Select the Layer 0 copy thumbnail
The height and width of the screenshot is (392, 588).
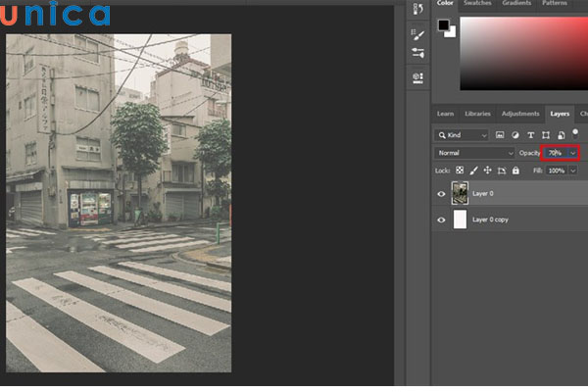(x=461, y=220)
